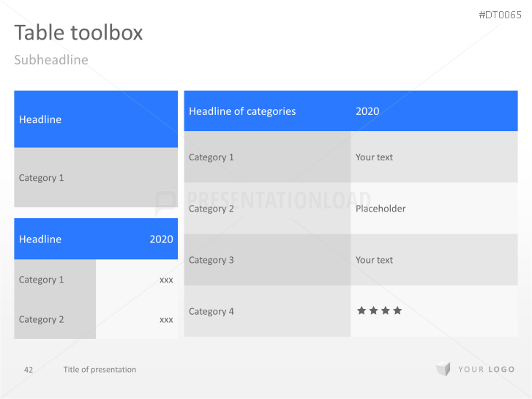Viewport: 532px width, 399px height.
Task: Select the 'Headline of categories' header cell
Action: [242, 111]
